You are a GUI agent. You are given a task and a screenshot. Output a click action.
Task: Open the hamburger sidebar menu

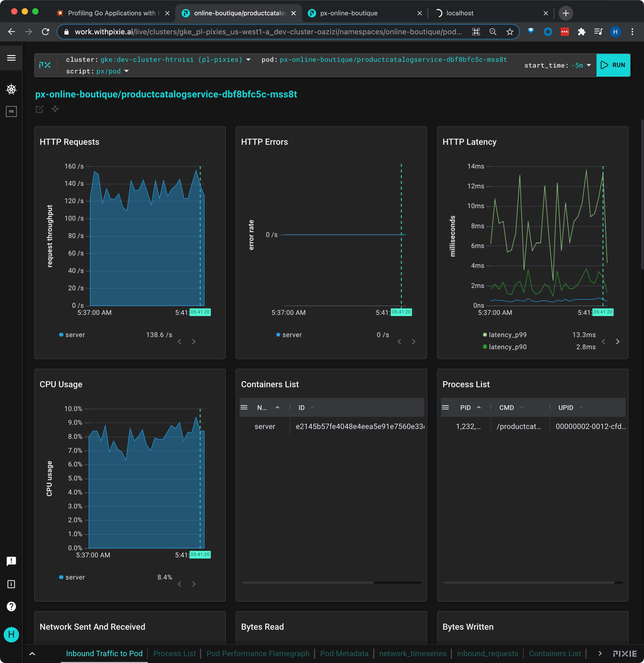(x=11, y=58)
